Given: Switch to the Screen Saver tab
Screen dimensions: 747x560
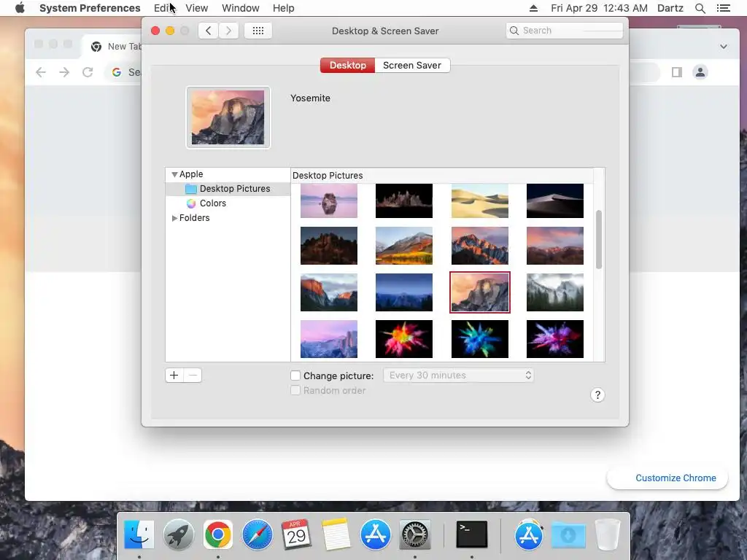Looking at the screenshot, I should [x=412, y=65].
